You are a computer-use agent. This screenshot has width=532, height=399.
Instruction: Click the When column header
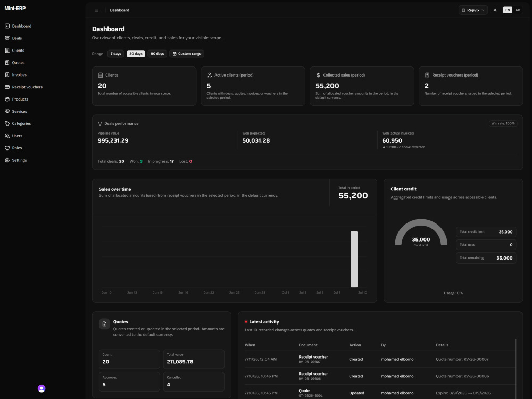pos(250,345)
